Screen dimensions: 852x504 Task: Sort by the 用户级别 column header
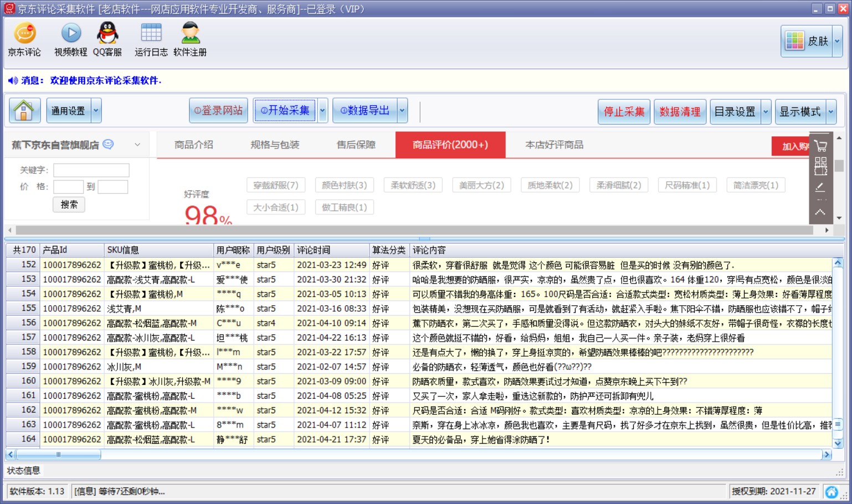click(x=274, y=250)
